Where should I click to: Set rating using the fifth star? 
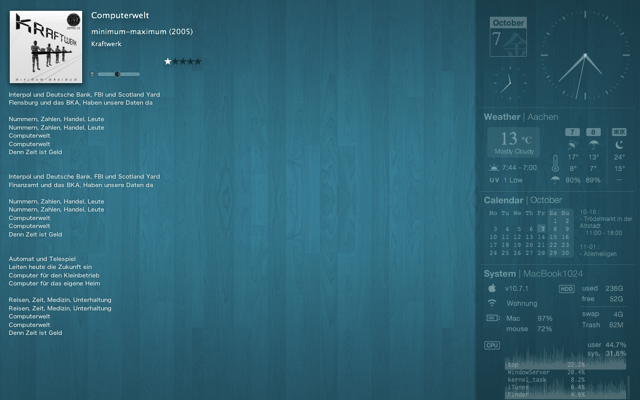tap(198, 61)
